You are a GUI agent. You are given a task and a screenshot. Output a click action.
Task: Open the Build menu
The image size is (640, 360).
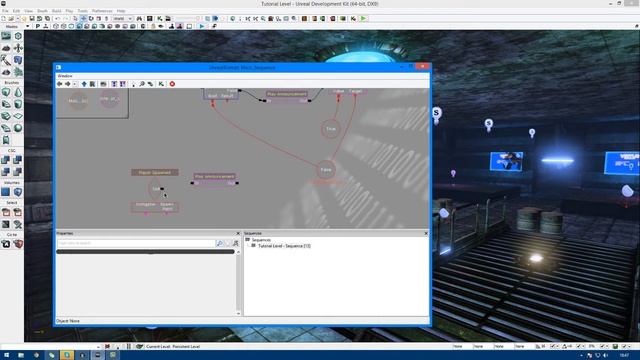point(57,11)
